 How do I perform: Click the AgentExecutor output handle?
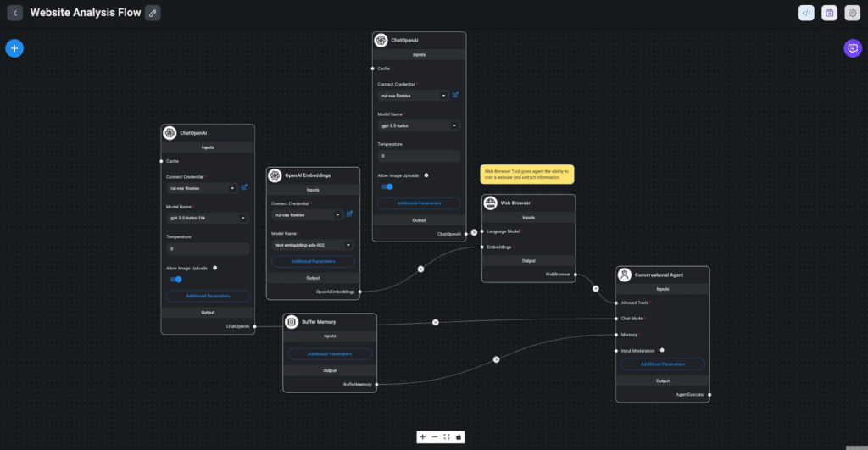coord(709,395)
